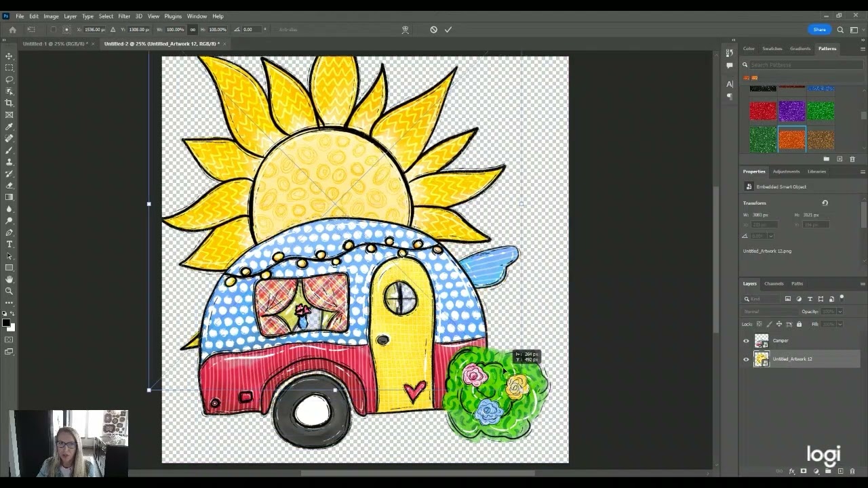Create new adjustment layer icon
Image resolution: width=868 pixels, height=488 pixels.
pyautogui.click(x=816, y=471)
